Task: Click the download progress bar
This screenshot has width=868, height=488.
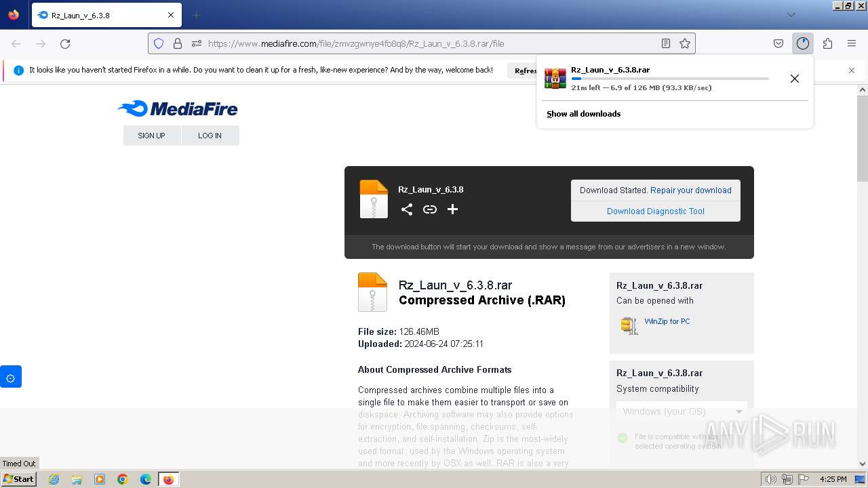Action: click(670, 79)
